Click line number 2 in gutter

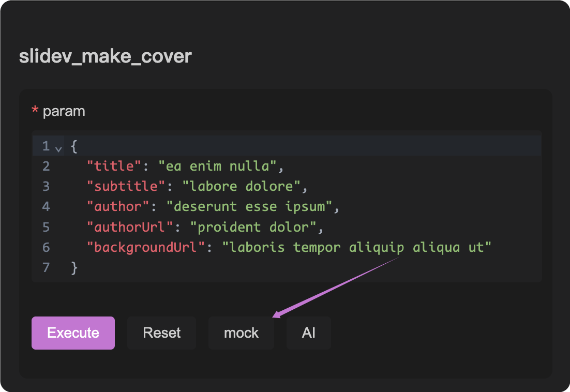click(x=46, y=167)
